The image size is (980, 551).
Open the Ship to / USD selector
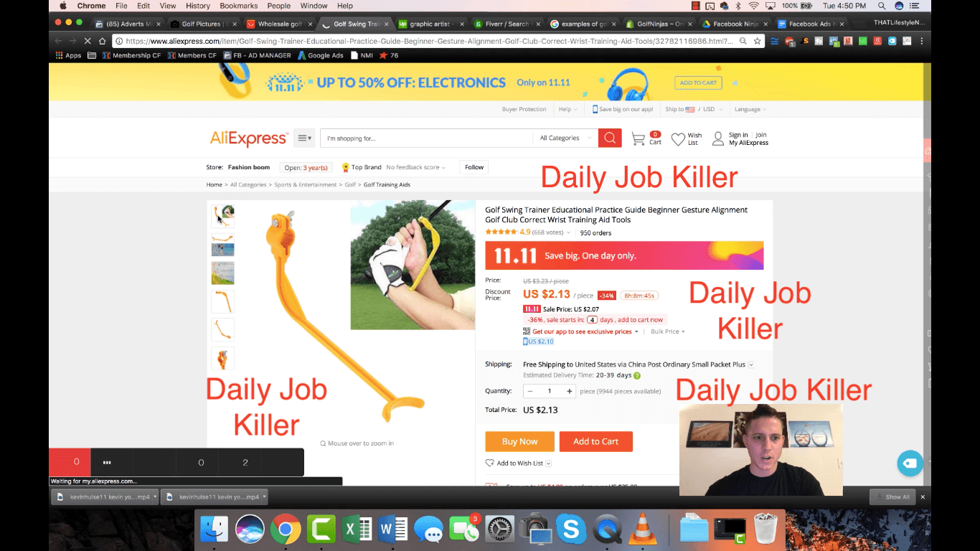(x=693, y=109)
